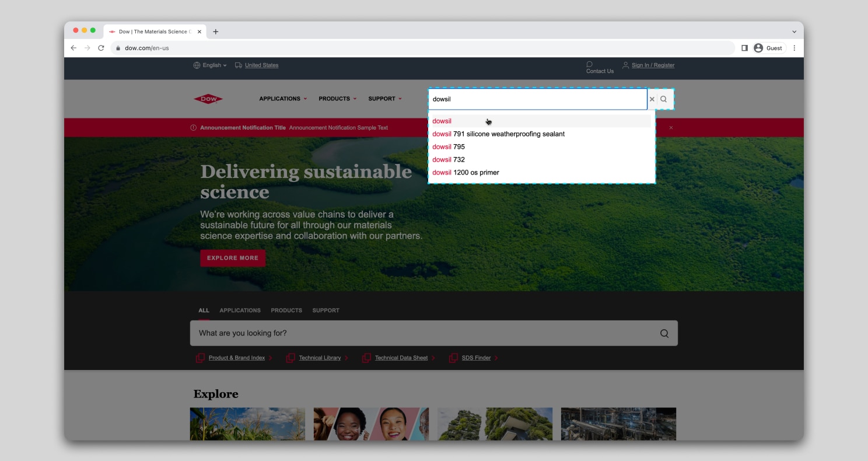
Task: Click the dowsil 795 search suggestion
Action: tap(449, 146)
